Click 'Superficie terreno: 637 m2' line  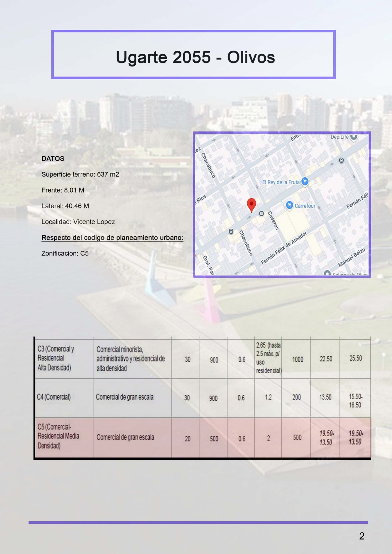(x=80, y=175)
